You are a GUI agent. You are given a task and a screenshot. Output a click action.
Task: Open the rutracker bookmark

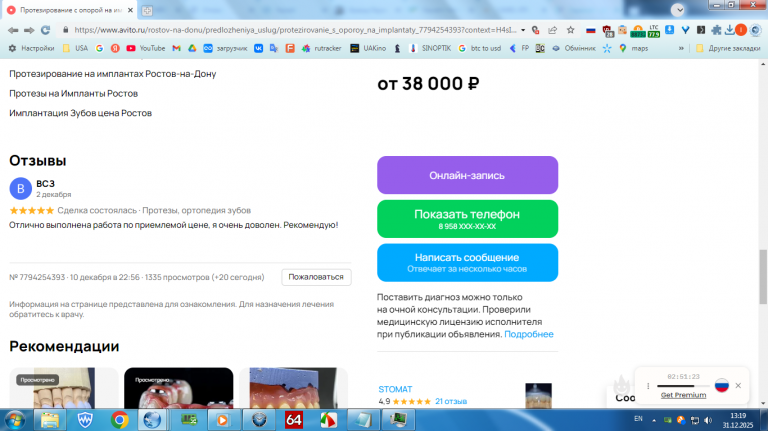point(321,48)
